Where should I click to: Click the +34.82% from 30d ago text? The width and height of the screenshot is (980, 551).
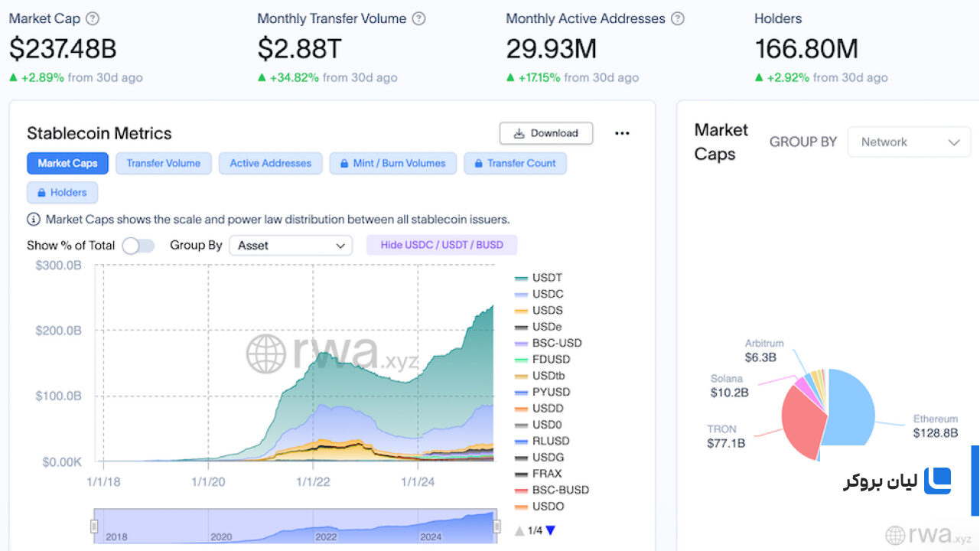(327, 77)
